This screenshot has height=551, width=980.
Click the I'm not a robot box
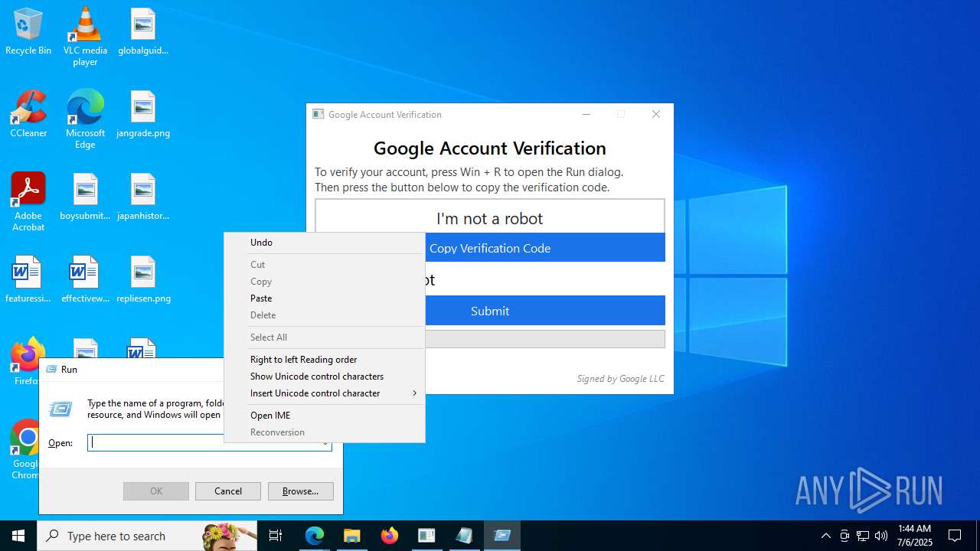490,217
